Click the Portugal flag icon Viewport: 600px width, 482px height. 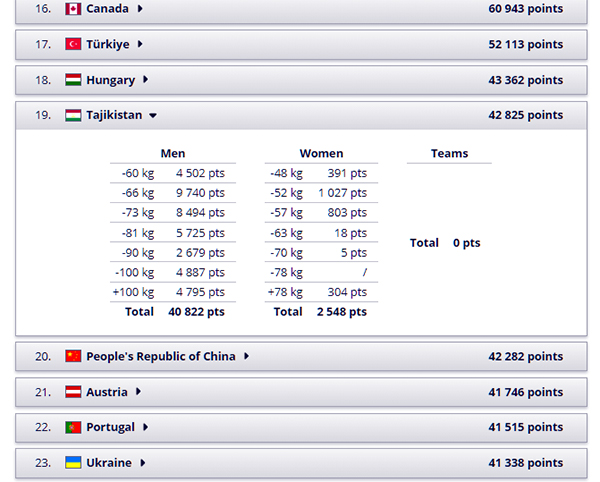(x=73, y=427)
